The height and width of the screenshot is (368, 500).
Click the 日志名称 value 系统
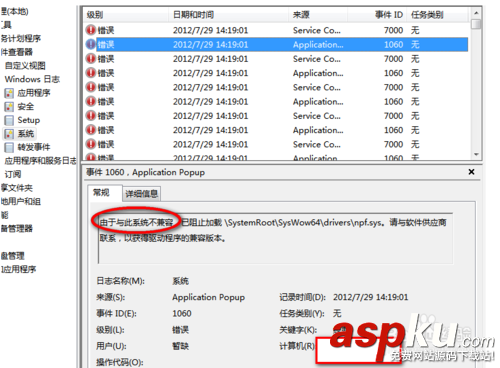tap(180, 281)
